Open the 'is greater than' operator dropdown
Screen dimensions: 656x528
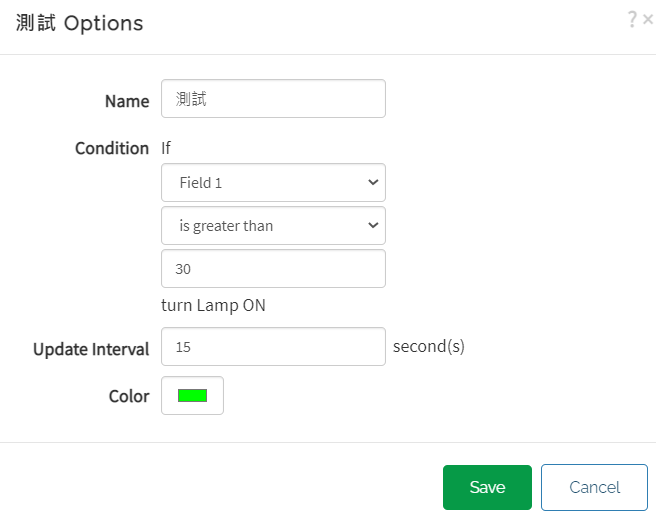273,226
